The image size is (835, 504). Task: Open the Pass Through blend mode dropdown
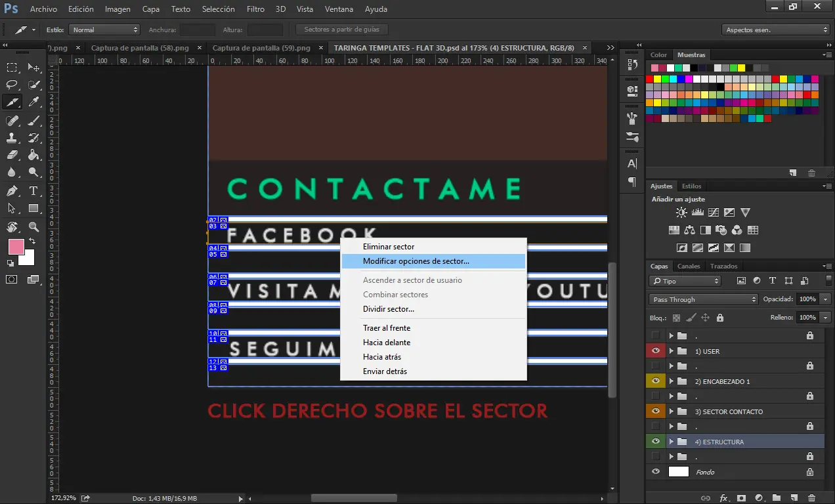click(x=703, y=299)
